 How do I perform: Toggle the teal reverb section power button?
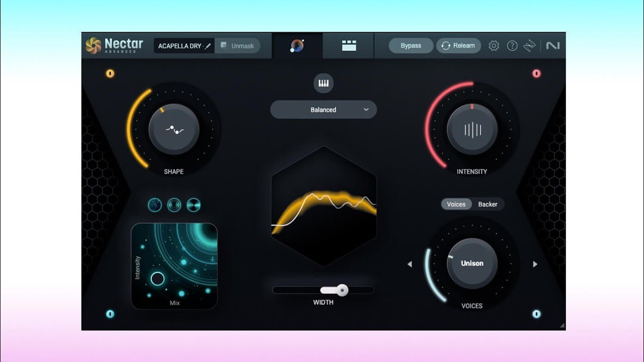coord(110,314)
